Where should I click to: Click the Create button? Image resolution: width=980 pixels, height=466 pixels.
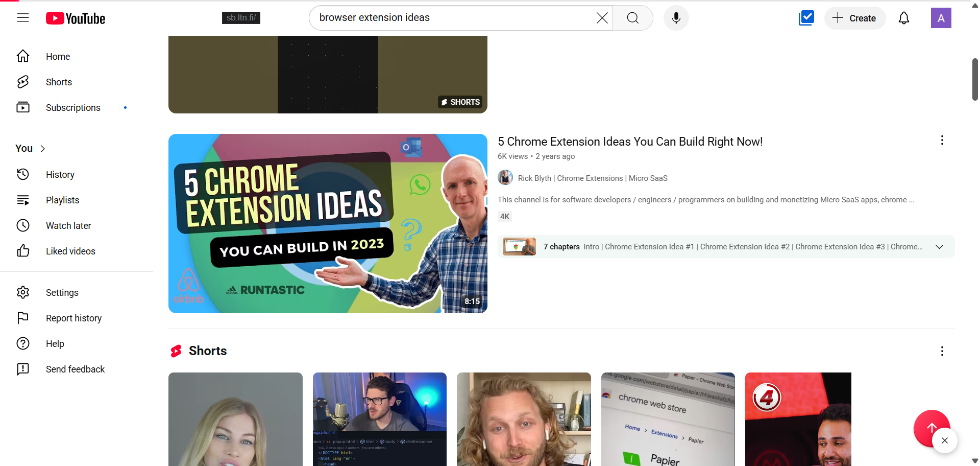tap(855, 18)
